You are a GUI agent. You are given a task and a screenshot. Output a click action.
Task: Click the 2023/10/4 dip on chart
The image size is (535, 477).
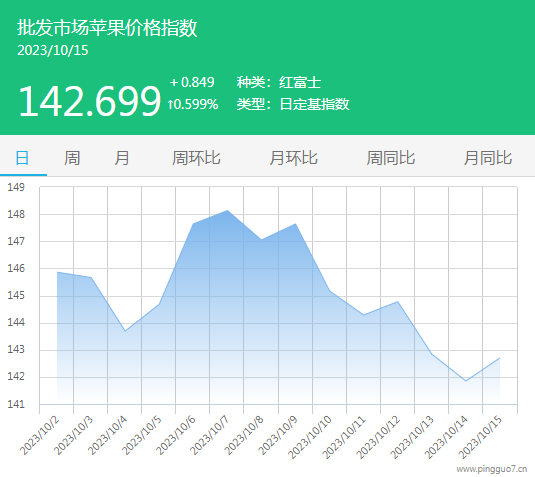[x=125, y=331]
